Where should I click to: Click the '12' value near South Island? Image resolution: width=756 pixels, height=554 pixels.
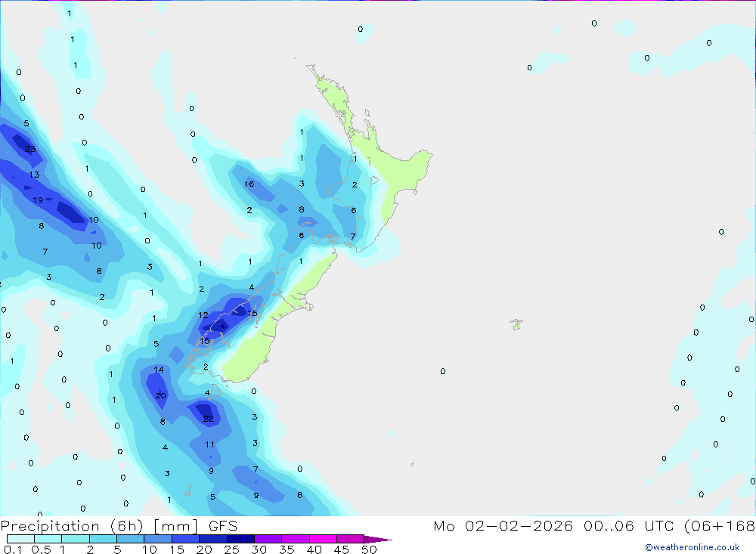(203, 315)
